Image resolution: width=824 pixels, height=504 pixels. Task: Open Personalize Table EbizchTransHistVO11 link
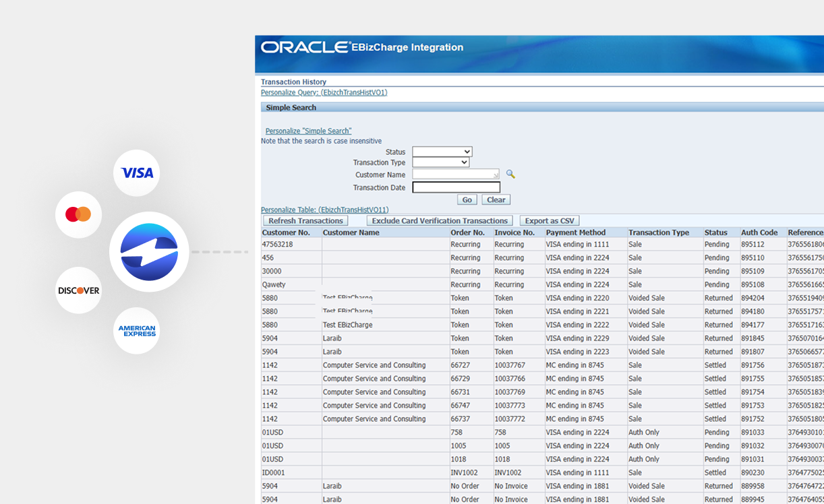(x=325, y=210)
